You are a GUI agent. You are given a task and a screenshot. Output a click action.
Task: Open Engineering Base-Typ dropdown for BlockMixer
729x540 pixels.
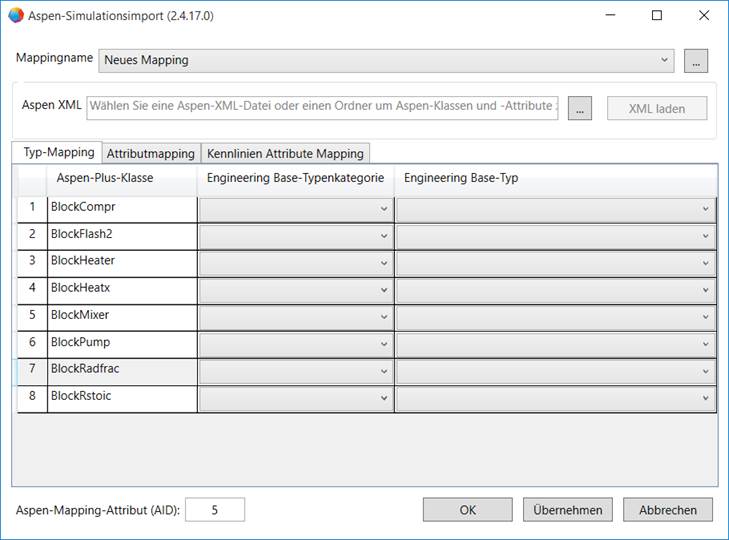[x=556, y=317]
